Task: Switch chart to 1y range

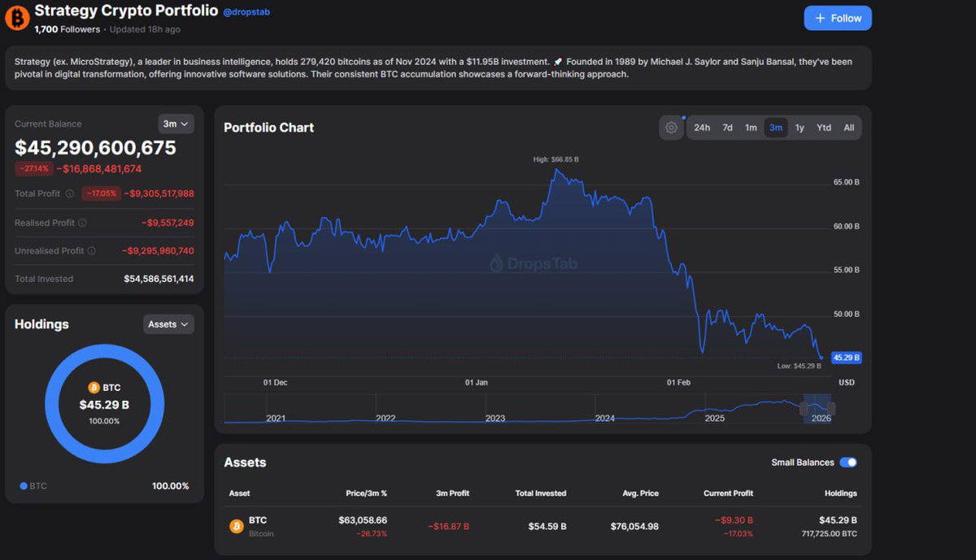Action: tap(800, 128)
